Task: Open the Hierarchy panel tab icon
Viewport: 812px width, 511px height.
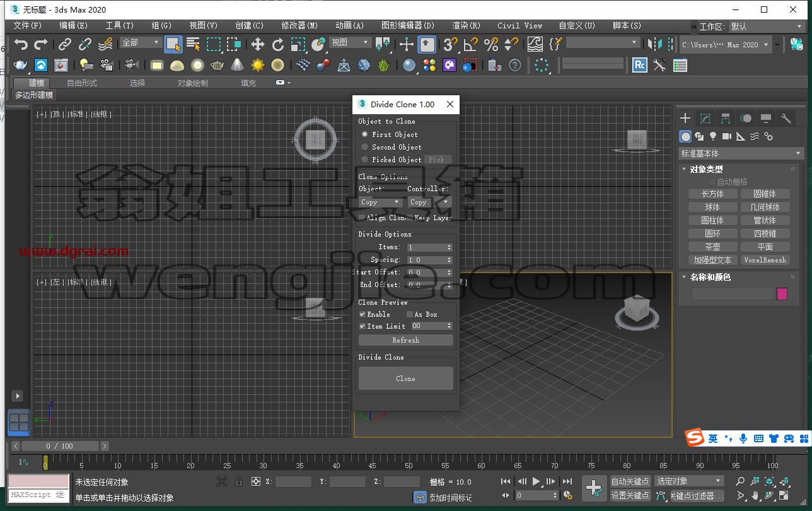Action: pos(726,118)
